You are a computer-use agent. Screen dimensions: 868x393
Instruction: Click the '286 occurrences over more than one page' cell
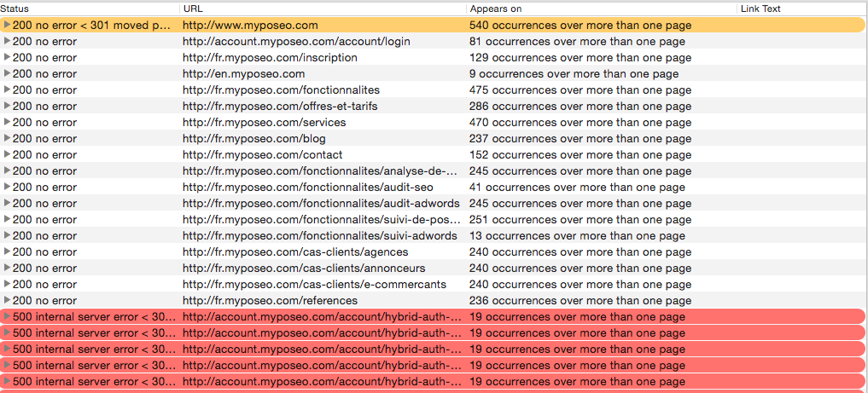[x=580, y=106]
